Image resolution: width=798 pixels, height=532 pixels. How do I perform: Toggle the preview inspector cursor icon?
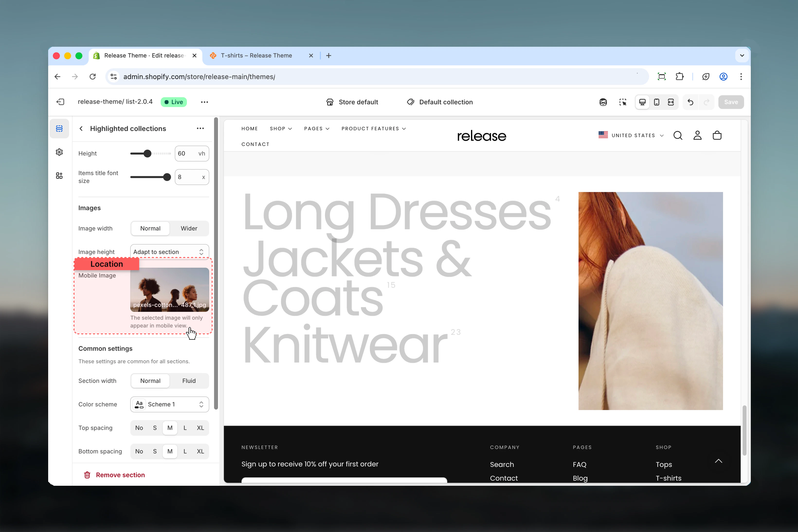click(623, 102)
